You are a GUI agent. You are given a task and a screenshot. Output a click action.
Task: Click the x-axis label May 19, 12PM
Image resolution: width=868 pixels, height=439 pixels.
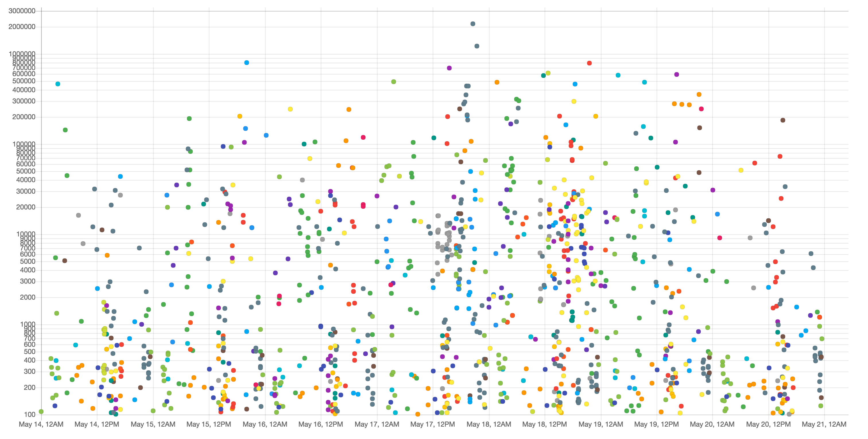(x=656, y=424)
